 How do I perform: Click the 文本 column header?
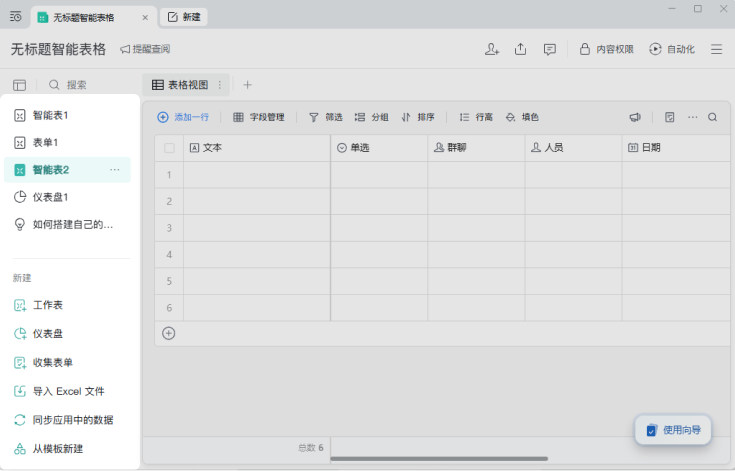257,148
